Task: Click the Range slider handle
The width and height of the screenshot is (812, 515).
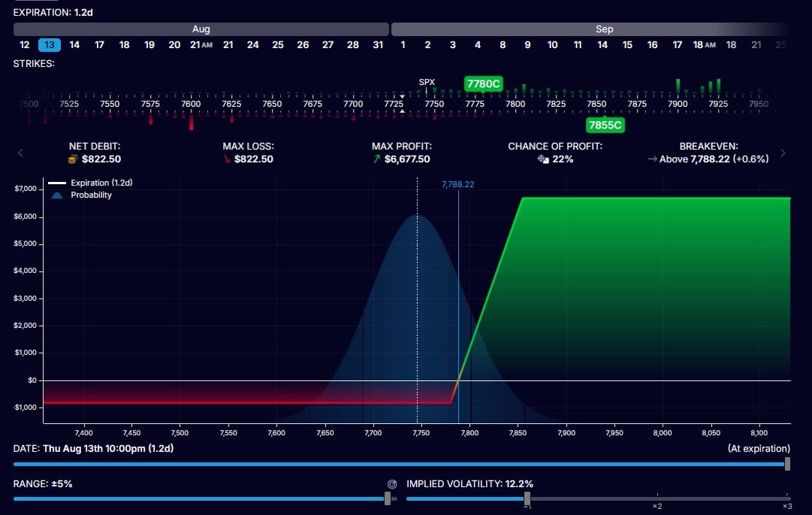Action: click(388, 498)
